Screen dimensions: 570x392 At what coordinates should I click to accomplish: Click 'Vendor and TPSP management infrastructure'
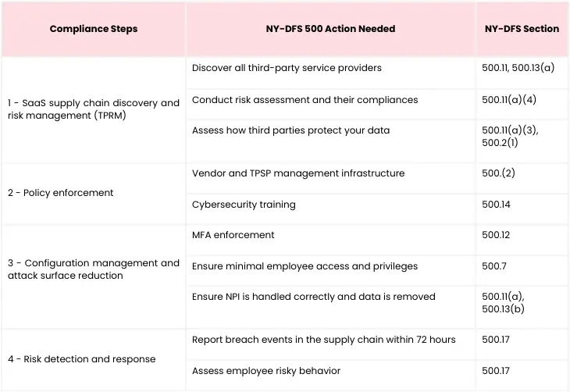tap(298, 173)
